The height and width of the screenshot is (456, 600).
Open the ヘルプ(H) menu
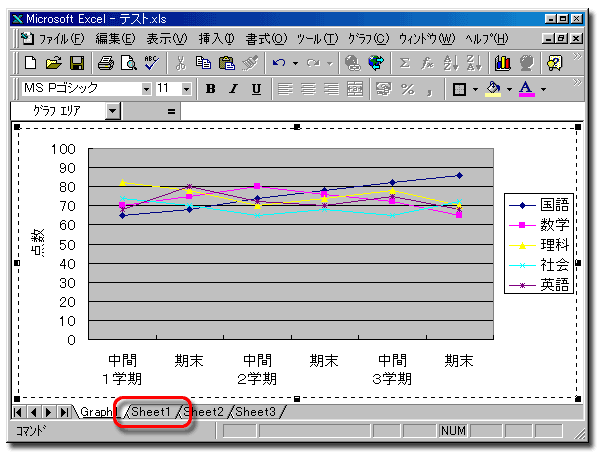click(487, 39)
